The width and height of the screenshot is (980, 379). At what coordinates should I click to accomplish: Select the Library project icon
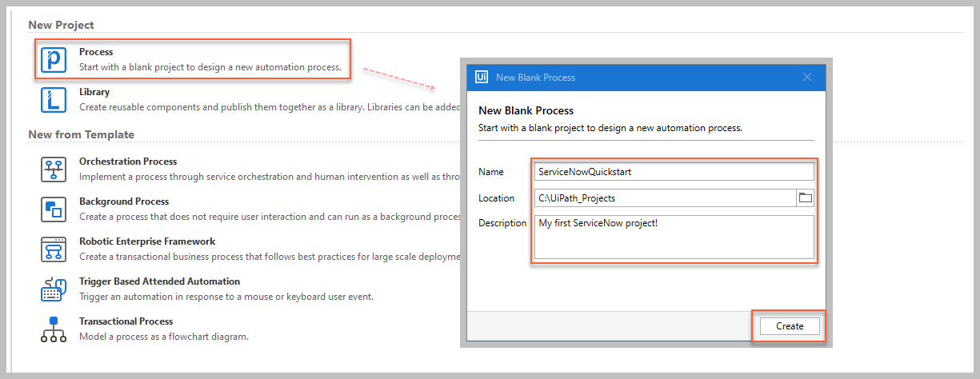pyautogui.click(x=54, y=100)
